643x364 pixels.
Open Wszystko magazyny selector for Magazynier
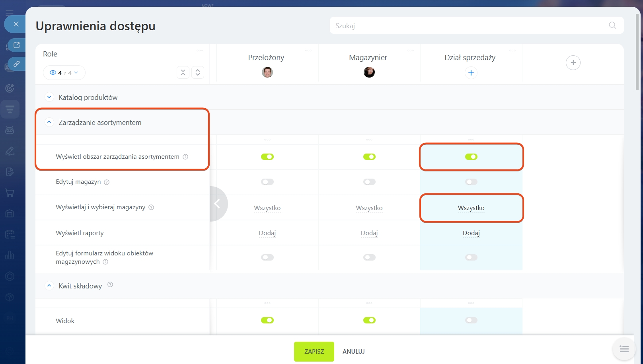tap(369, 208)
